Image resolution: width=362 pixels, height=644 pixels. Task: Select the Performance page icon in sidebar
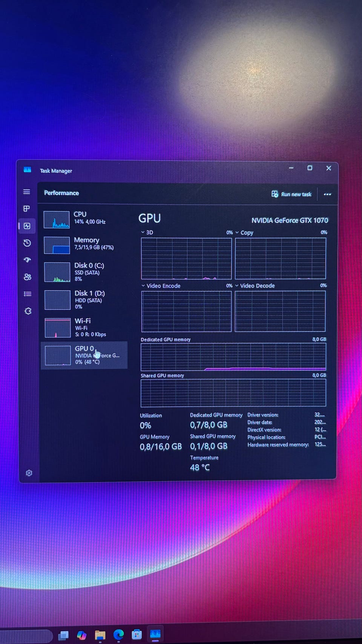tap(27, 226)
